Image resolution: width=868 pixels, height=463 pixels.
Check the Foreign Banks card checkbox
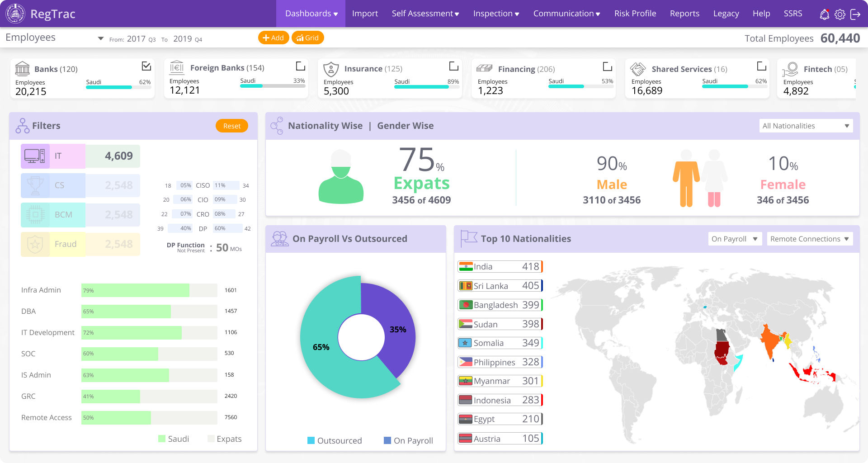(300, 66)
